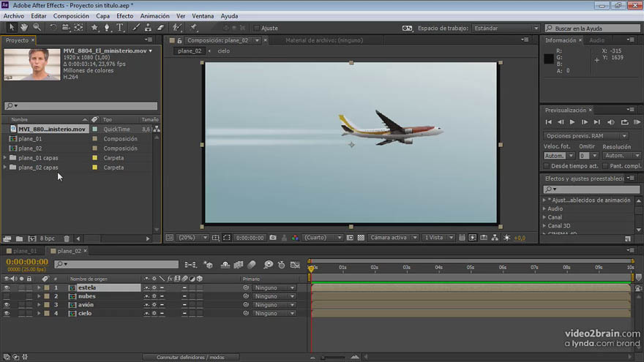
Task: Select the Pen tool
Action: (x=107, y=28)
